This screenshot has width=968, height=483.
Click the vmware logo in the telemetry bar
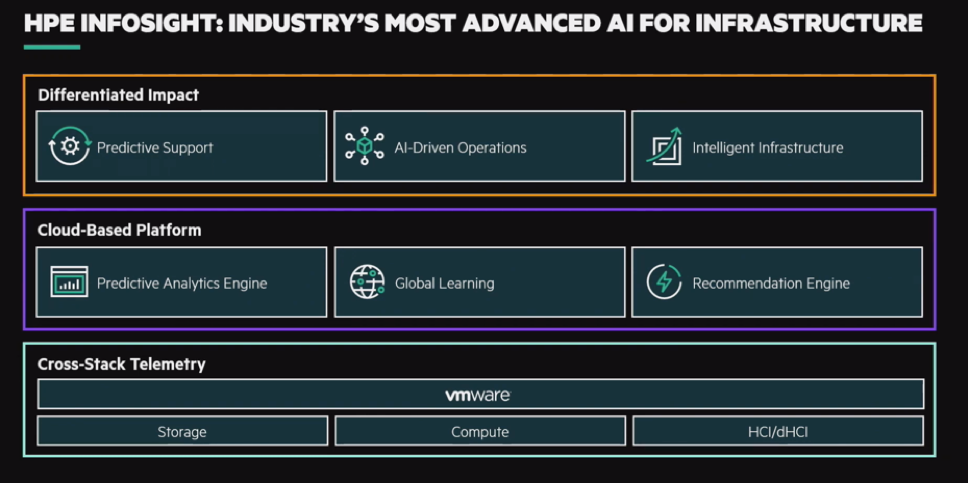(x=478, y=395)
